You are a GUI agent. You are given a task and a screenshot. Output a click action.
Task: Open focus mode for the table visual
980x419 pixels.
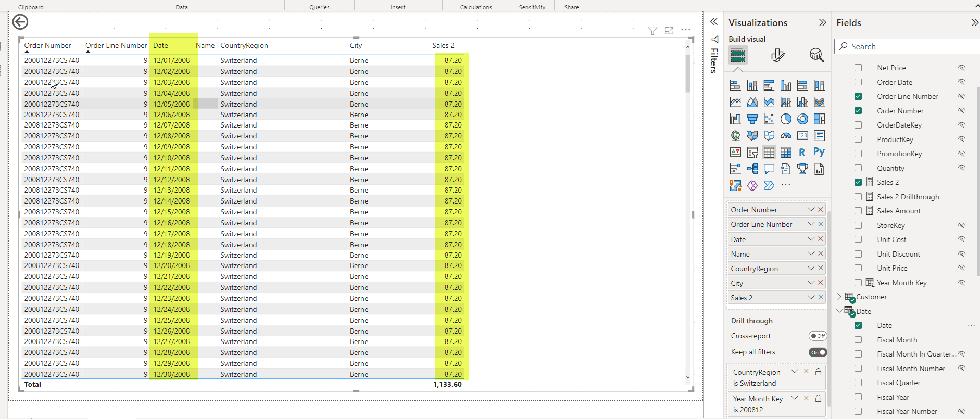(x=669, y=31)
